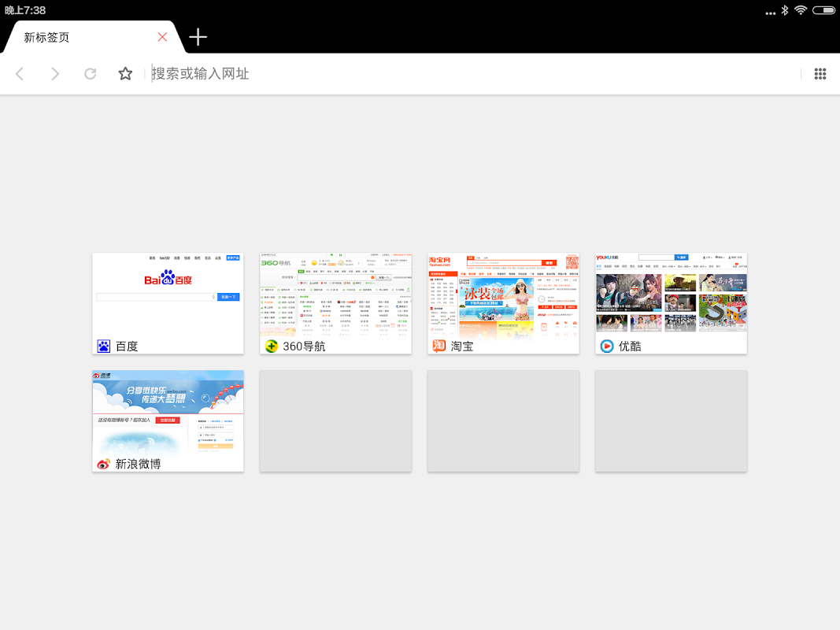Image resolution: width=840 pixels, height=630 pixels.
Task: Go back with the left arrow
Action: 20,73
